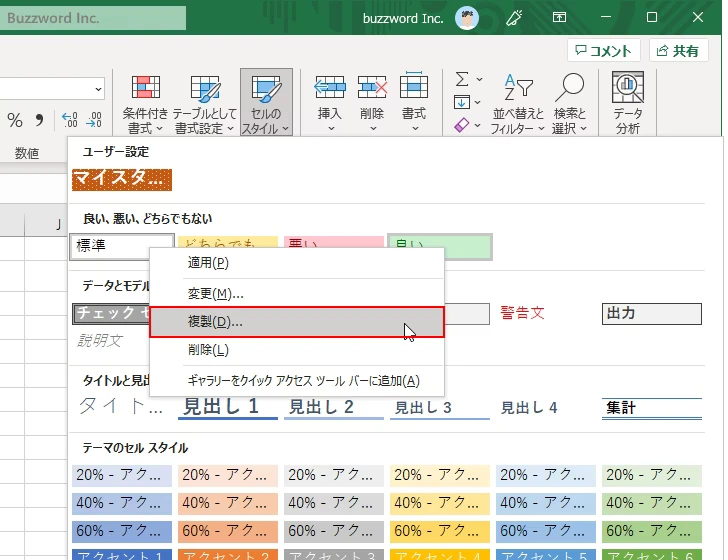Click the Buzzword Inc. search box
The image size is (728, 560).
[x=93, y=18]
